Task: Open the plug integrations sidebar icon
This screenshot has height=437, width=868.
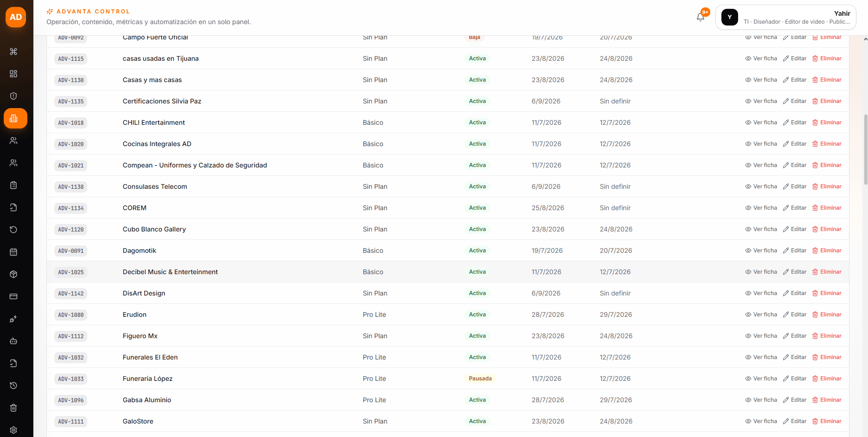Action: (13, 319)
